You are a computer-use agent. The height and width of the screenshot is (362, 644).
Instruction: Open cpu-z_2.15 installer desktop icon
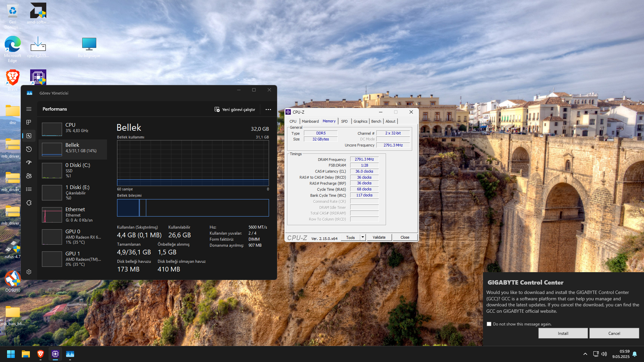[x=38, y=47]
